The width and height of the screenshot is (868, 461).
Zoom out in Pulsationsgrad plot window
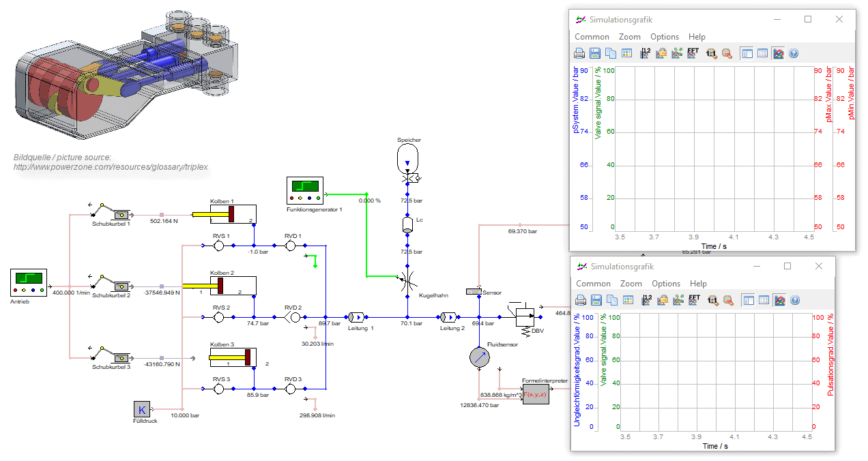click(728, 300)
